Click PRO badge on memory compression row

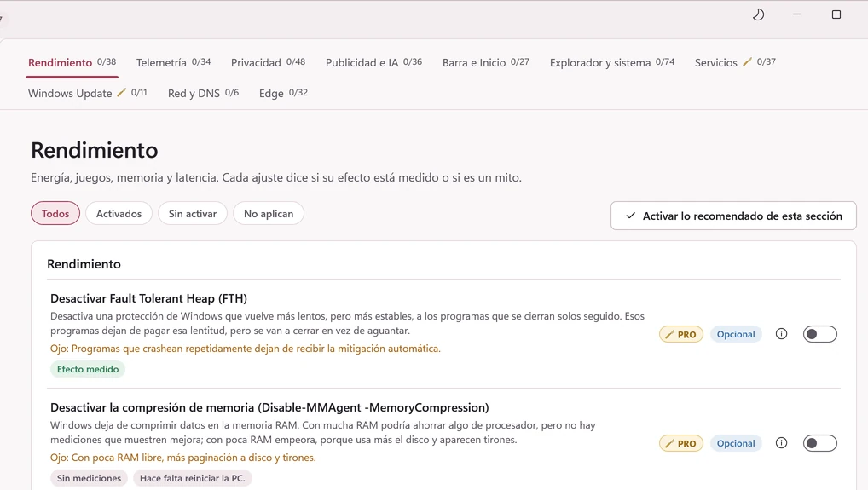click(x=681, y=443)
